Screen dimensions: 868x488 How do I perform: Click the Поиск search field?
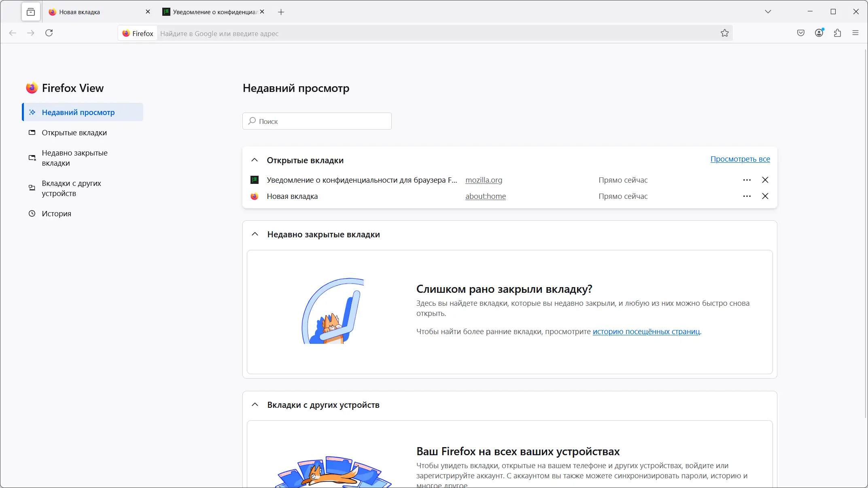pyautogui.click(x=316, y=121)
